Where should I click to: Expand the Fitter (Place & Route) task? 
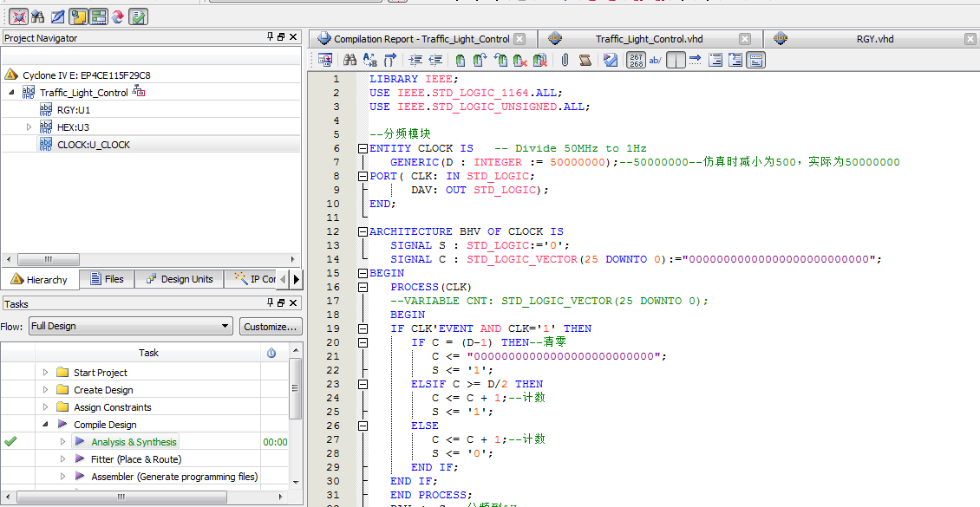62,459
